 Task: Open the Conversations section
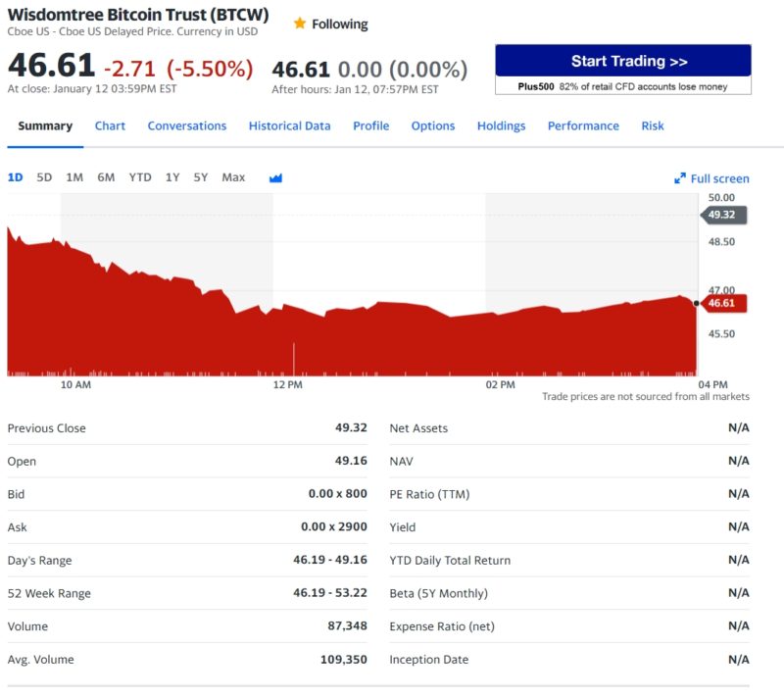[187, 125]
